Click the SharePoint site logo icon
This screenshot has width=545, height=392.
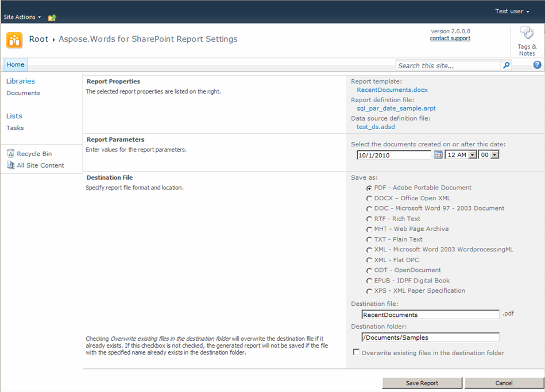pos(14,40)
